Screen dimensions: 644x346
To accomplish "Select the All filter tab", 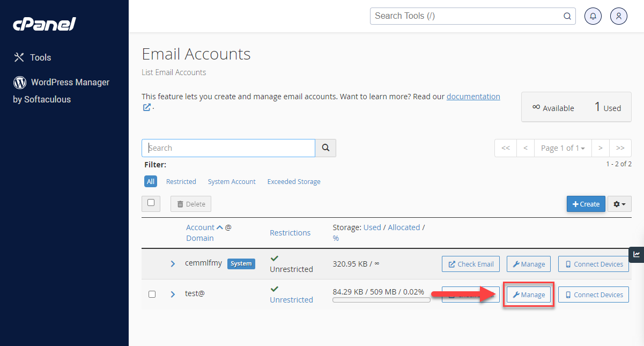I will (150, 181).
